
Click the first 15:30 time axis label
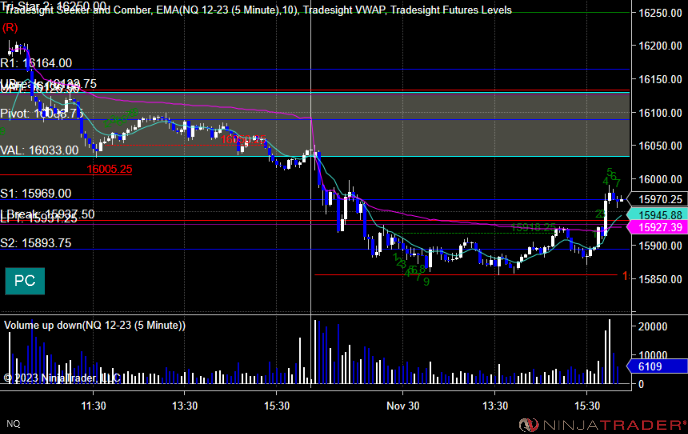[277, 406]
